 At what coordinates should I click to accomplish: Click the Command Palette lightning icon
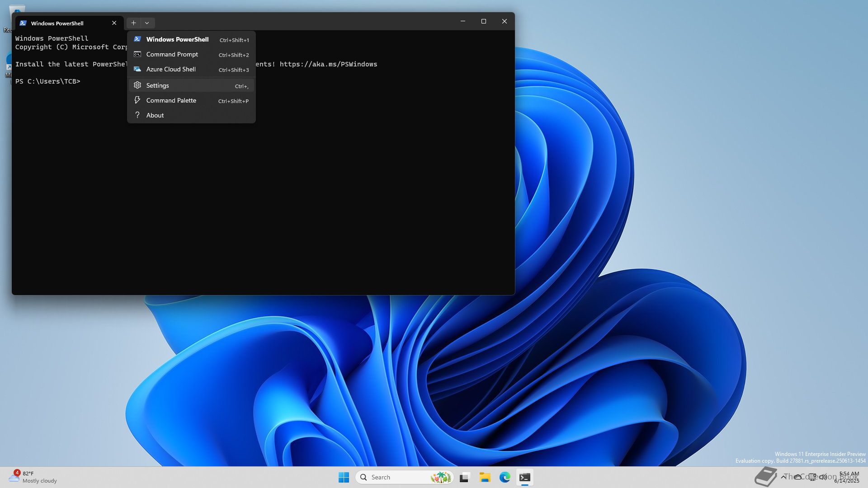point(137,100)
